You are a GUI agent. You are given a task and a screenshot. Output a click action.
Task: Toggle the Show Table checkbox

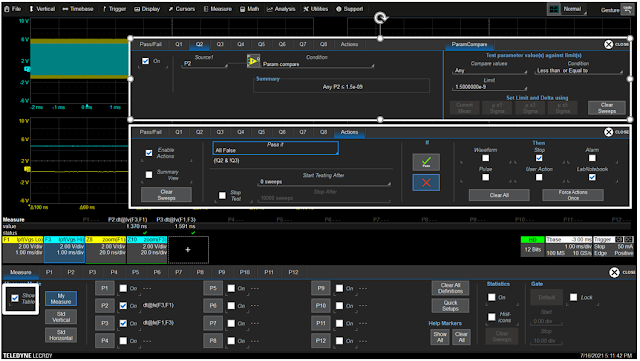pos(15,298)
